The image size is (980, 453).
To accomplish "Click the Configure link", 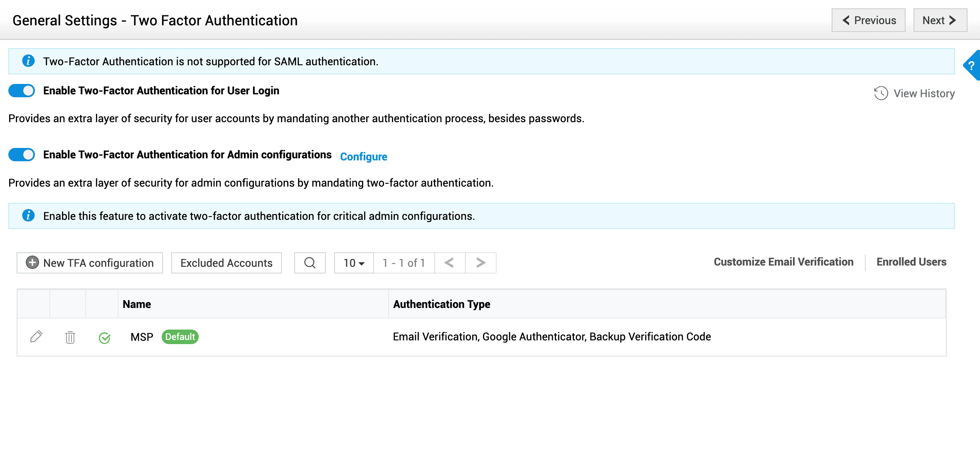I will (363, 157).
